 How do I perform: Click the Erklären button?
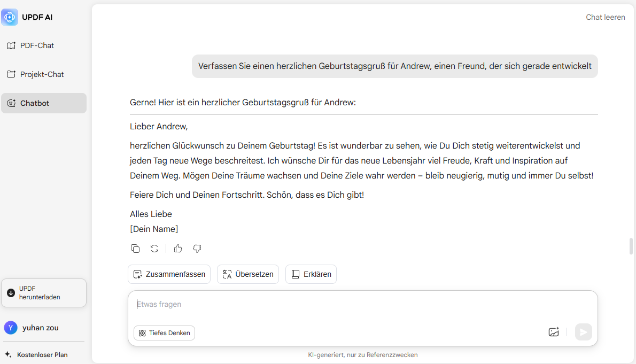tap(311, 274)
